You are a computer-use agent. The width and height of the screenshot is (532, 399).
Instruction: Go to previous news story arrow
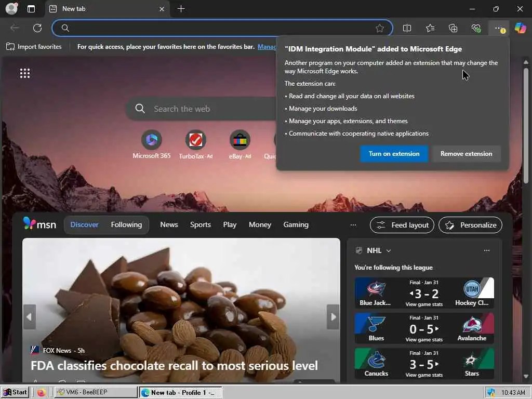click(30, 316)
